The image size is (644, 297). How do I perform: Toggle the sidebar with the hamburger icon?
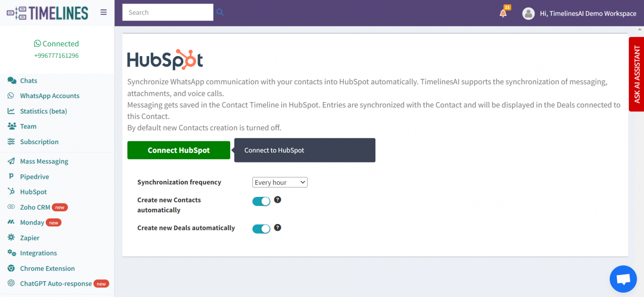[x=104, y=12]
